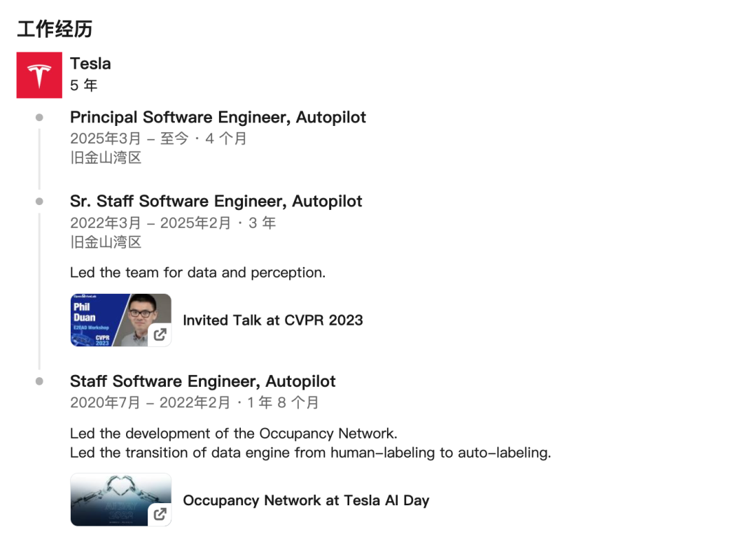The width and height of the screenshot is (756, 543).
Task: Open the Tesla company name link
Action: (x=90, y=64)
